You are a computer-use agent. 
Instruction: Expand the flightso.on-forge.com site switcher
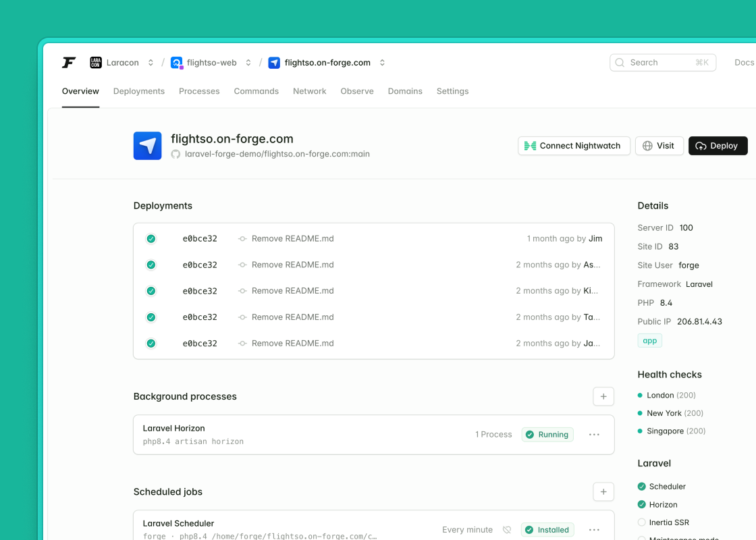pyautogui.click(x=382, y=63)
